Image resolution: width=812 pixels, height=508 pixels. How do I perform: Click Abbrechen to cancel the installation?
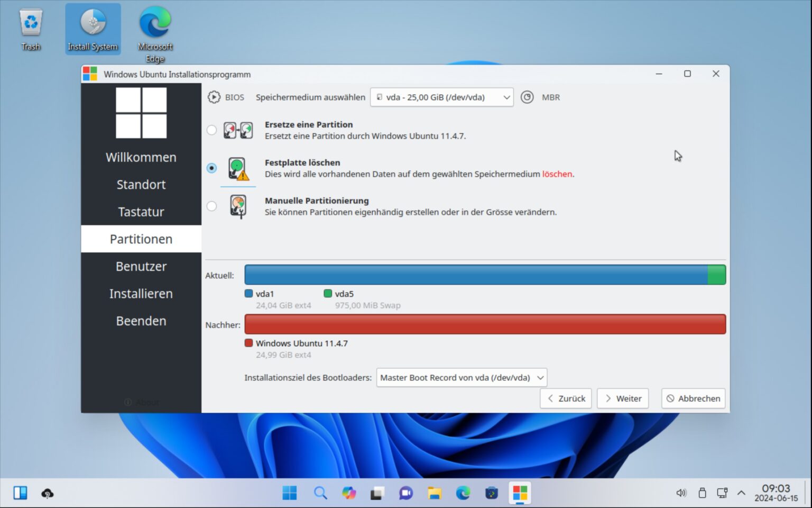693,398
